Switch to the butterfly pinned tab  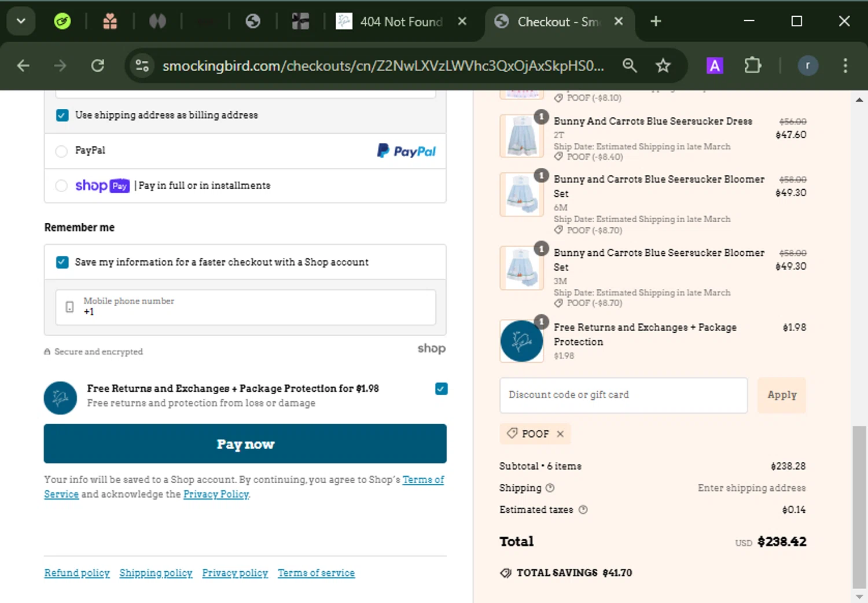point(157,21)
